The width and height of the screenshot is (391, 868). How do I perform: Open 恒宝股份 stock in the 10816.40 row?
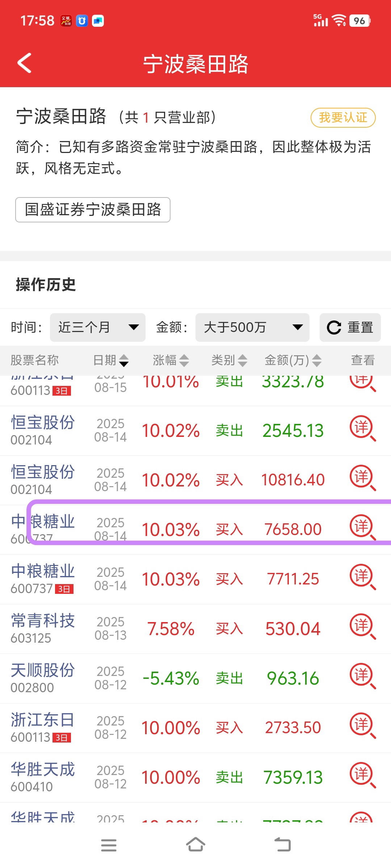[x=43, y=480]
